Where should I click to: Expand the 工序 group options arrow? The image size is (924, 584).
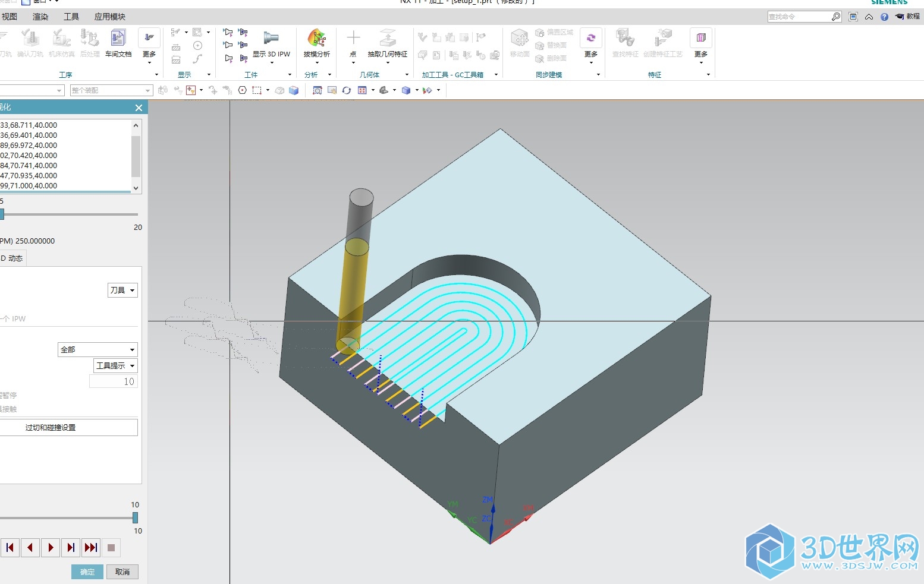point(157,75)
